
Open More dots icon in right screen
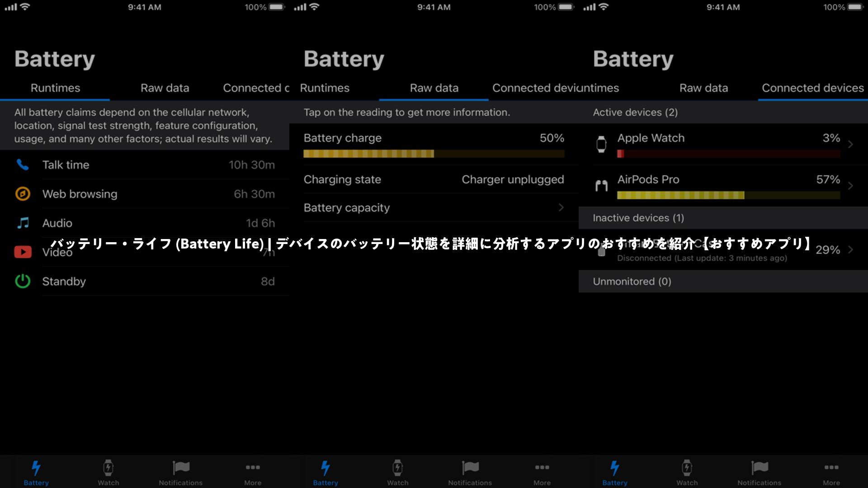coord(831,467)
